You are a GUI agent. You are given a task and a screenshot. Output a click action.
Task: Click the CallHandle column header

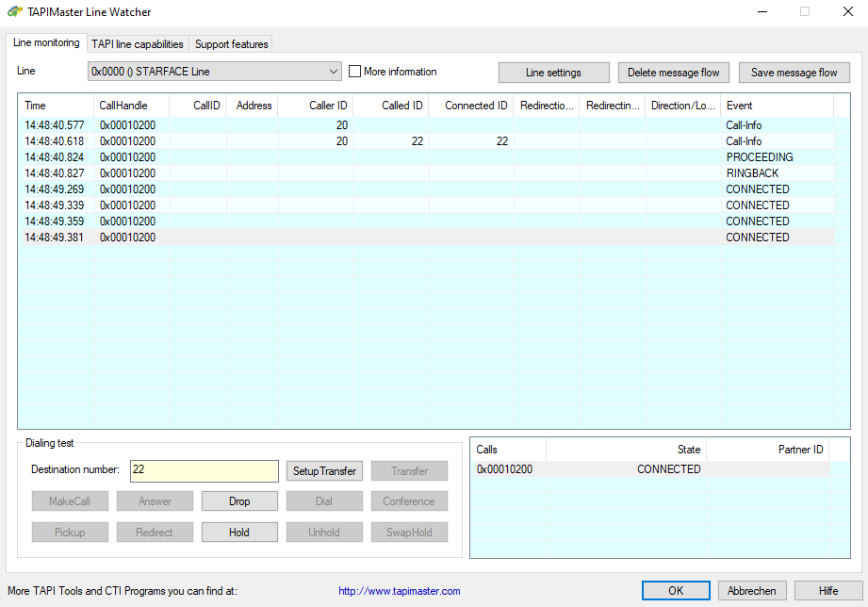click(131, 106)
